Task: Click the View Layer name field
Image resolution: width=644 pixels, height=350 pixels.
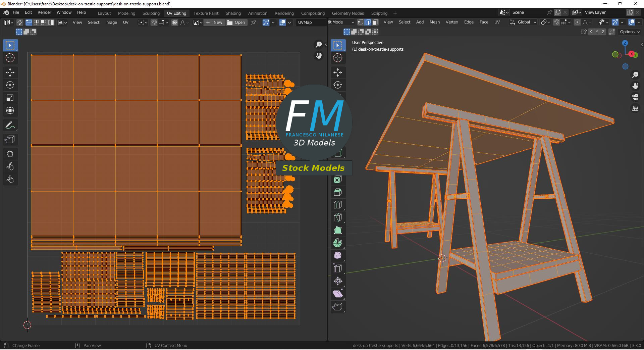Action: point(604,12)
